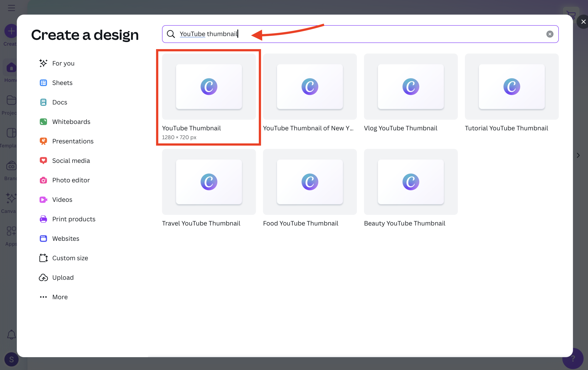Screen dimensions: 588x370
Task: Choose the Presentations category icon
Action: pos(43,141)
